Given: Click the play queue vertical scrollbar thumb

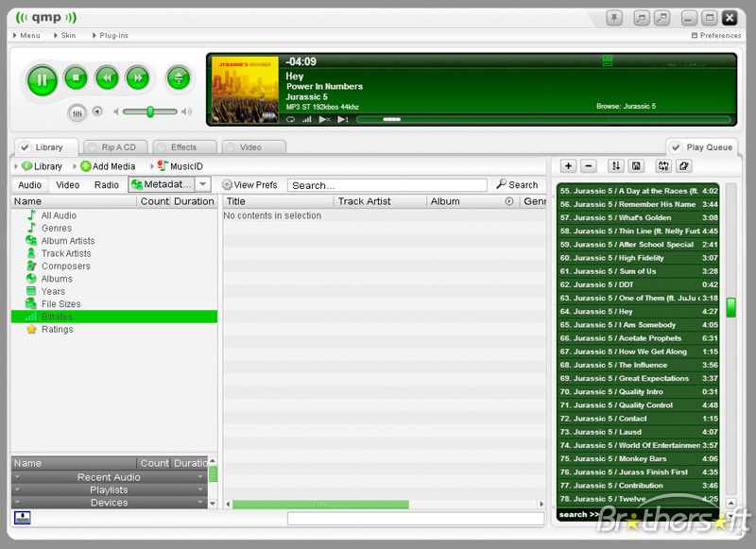Looking at the screenshot, I should [730, 307].
